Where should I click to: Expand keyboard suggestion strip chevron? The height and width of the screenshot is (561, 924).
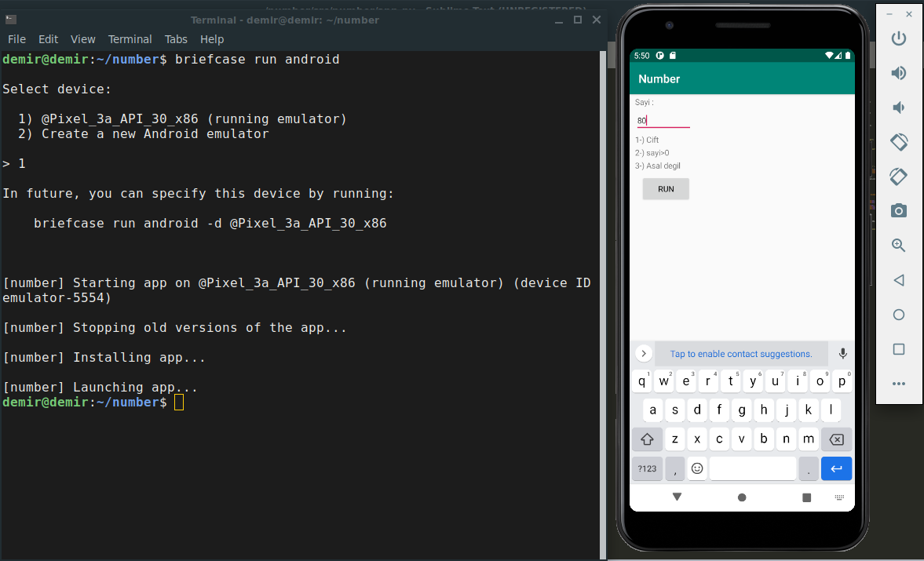tap(644, 353)
